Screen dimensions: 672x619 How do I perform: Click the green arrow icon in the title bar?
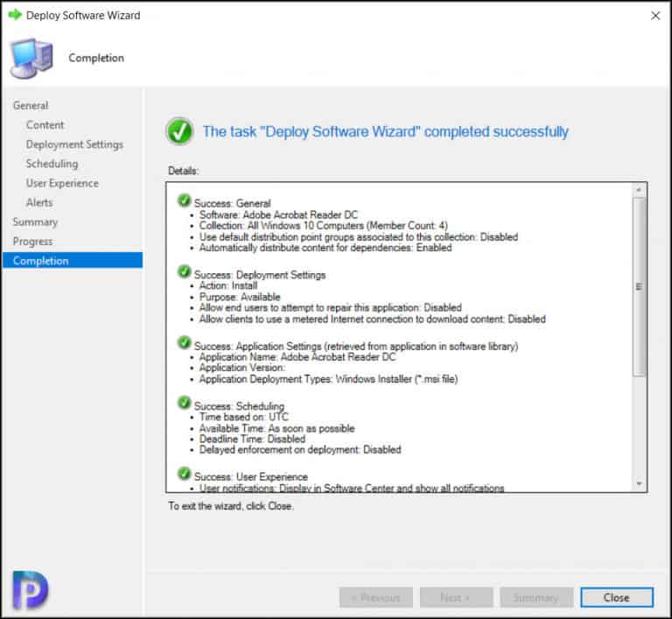[15, 15]
